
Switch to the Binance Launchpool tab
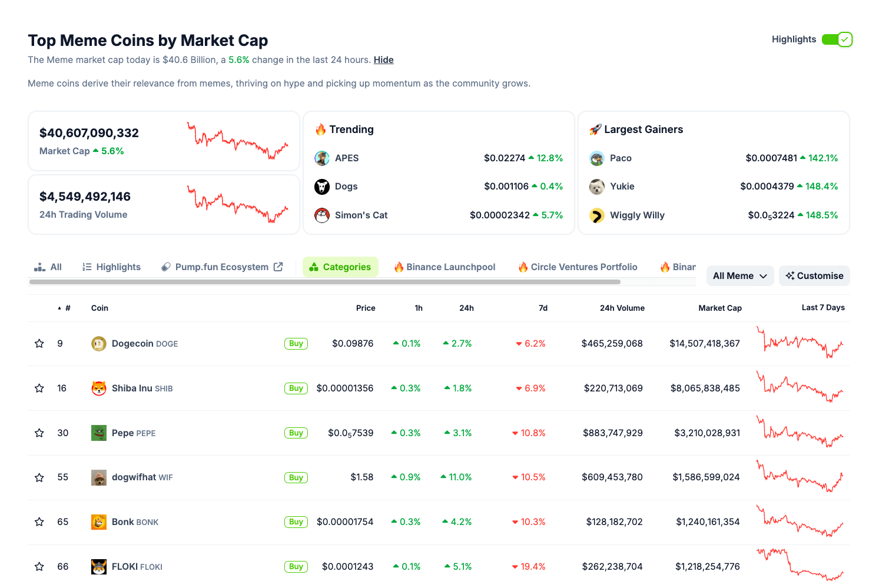(444, 267)
